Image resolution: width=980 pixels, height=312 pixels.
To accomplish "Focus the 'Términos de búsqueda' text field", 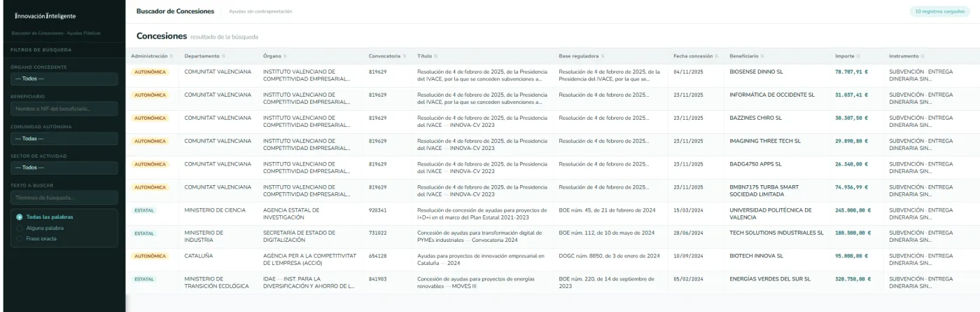I will [x=63, y=198].
